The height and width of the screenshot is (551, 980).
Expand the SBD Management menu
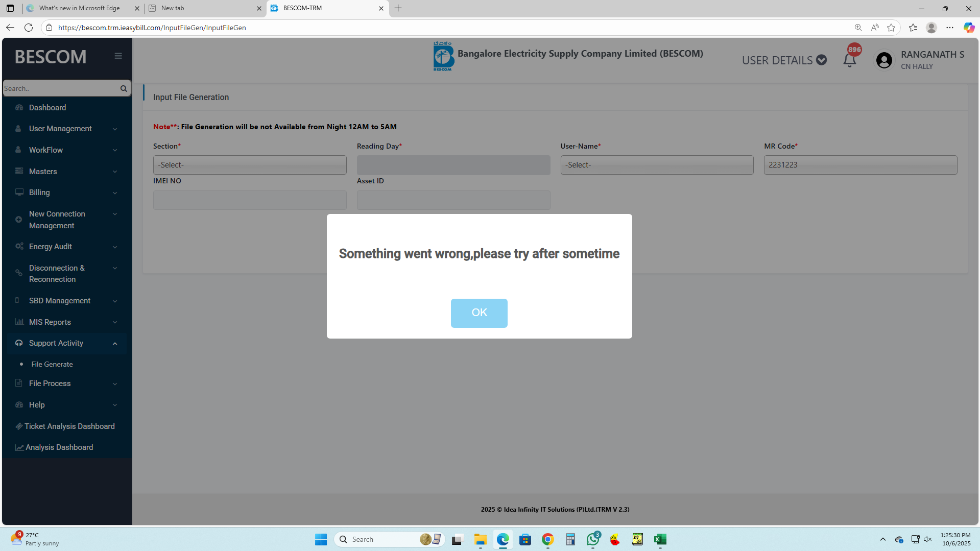(67, 301)
